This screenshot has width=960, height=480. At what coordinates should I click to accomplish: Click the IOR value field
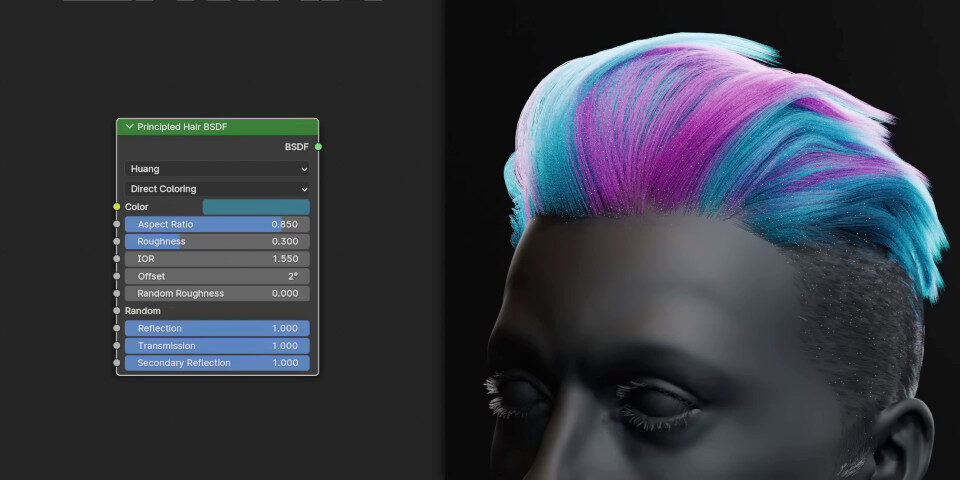point(217,259)
